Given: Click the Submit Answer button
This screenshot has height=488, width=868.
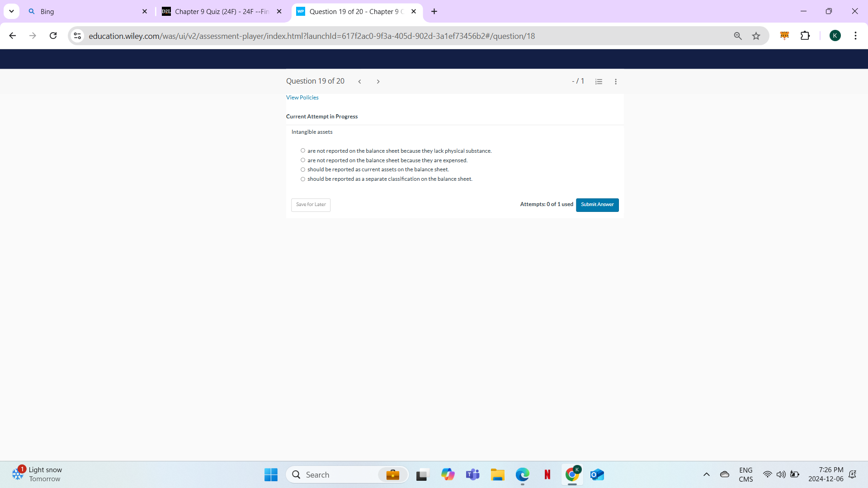Looking at the screenshot, I should point(597,205).
